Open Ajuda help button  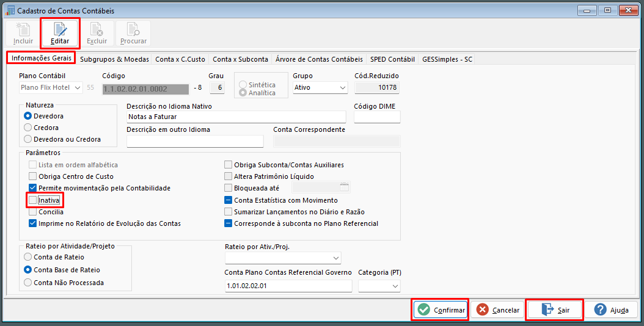(x=612, y=310)
